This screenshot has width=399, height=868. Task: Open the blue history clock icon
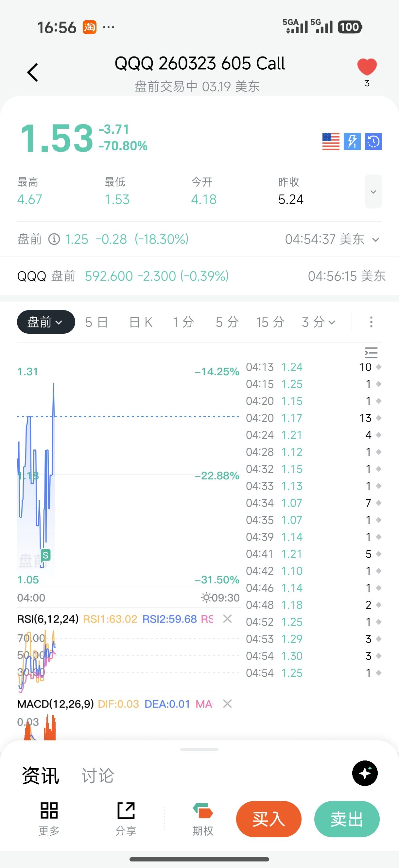click(x=373, y=142)
